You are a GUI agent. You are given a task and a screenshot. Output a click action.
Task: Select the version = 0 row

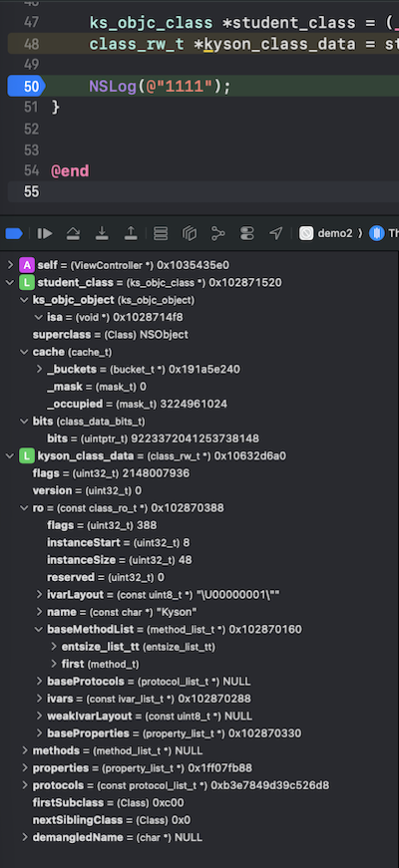pyautogui.click(x=87, y=491)
